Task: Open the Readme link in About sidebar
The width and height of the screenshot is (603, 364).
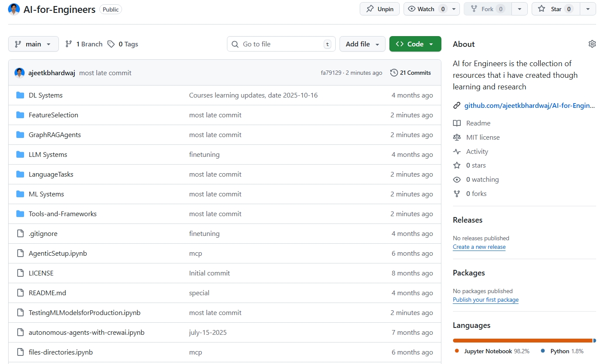Action: pyautogui.click(x=478, y=123)
